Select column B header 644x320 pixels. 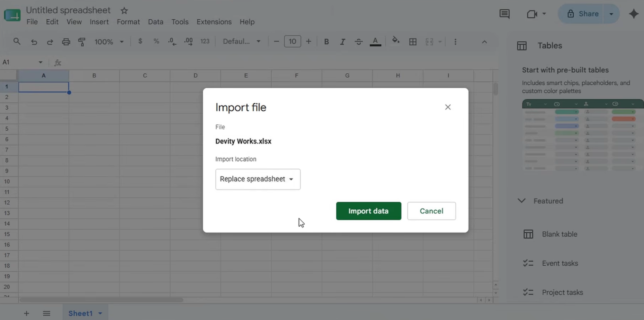click(94, 76)
